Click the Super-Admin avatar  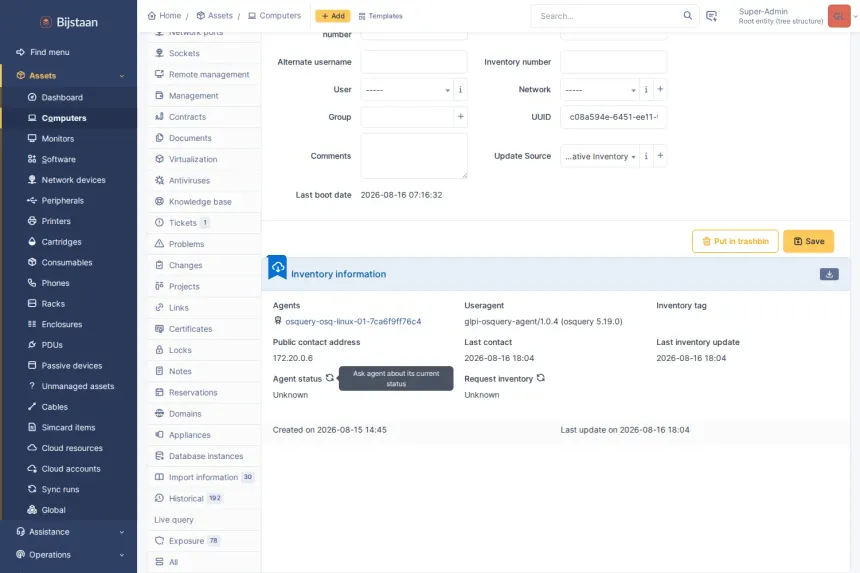839,16
